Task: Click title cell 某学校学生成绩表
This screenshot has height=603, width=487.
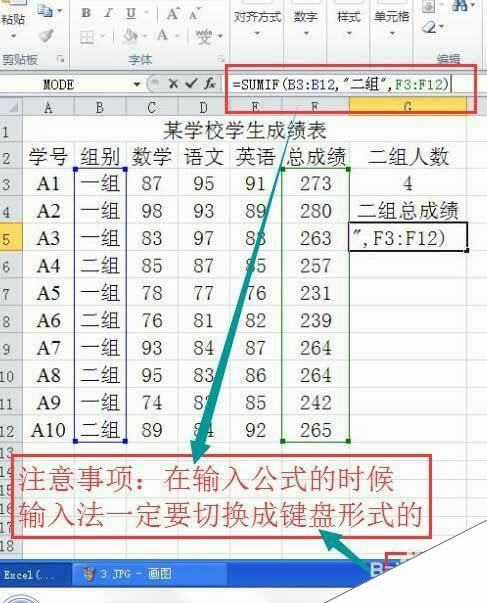Action: point(245,130)
